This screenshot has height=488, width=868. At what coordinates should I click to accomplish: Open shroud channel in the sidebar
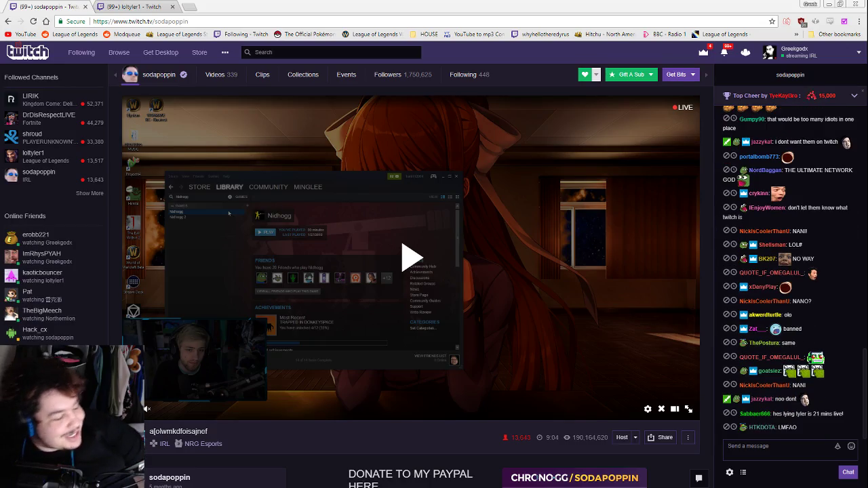pos(54,138)
